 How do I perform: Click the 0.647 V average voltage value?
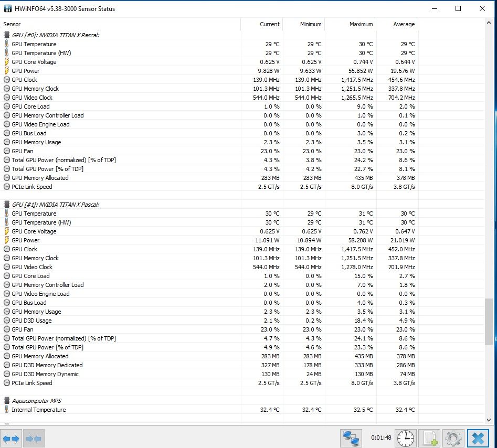405,231
